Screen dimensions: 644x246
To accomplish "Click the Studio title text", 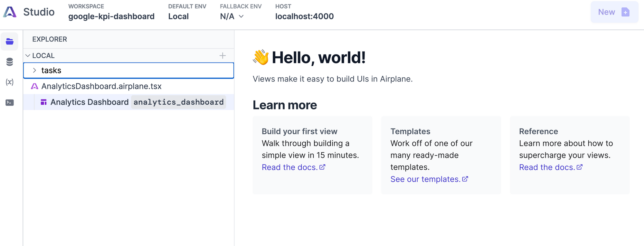I will (39, 12).
